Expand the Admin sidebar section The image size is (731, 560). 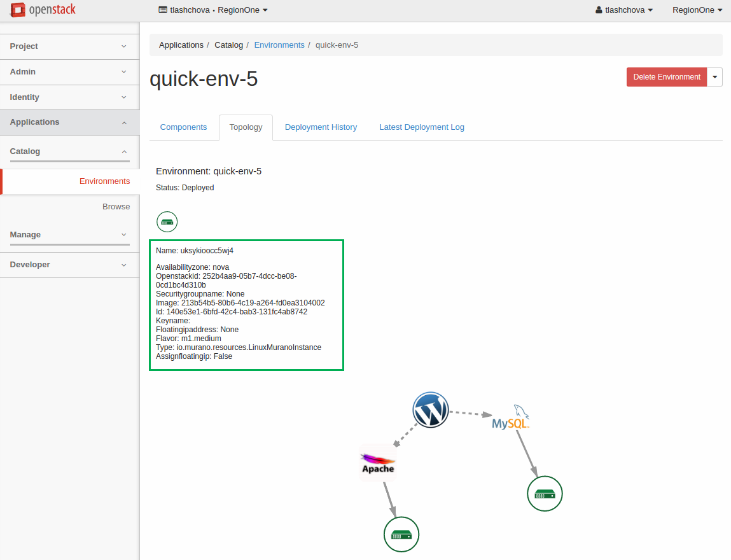tap(69, 72)
